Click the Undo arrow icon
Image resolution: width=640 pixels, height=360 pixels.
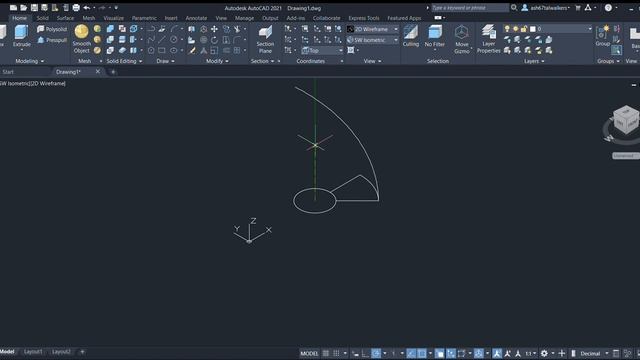(87, 8)
